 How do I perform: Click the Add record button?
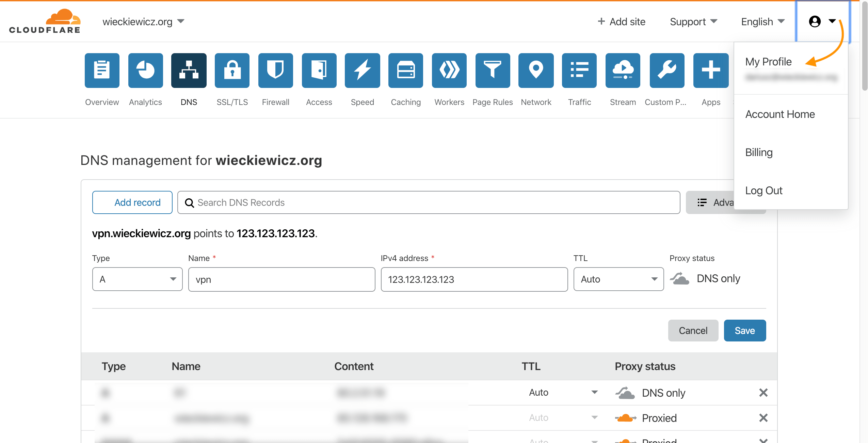click(x=132, y=202)
